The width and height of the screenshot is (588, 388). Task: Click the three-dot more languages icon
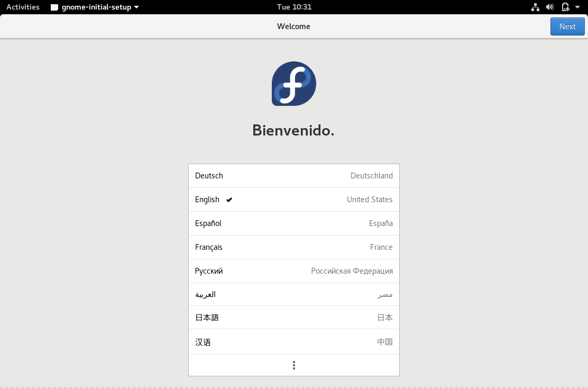pos(293,365)
